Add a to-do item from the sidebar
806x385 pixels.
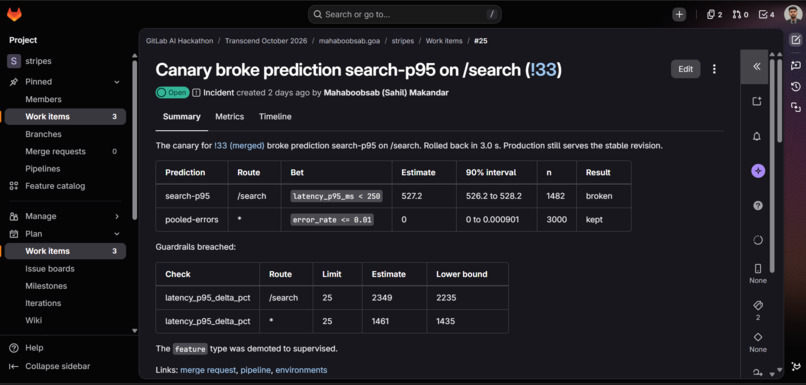pos(757,101)
